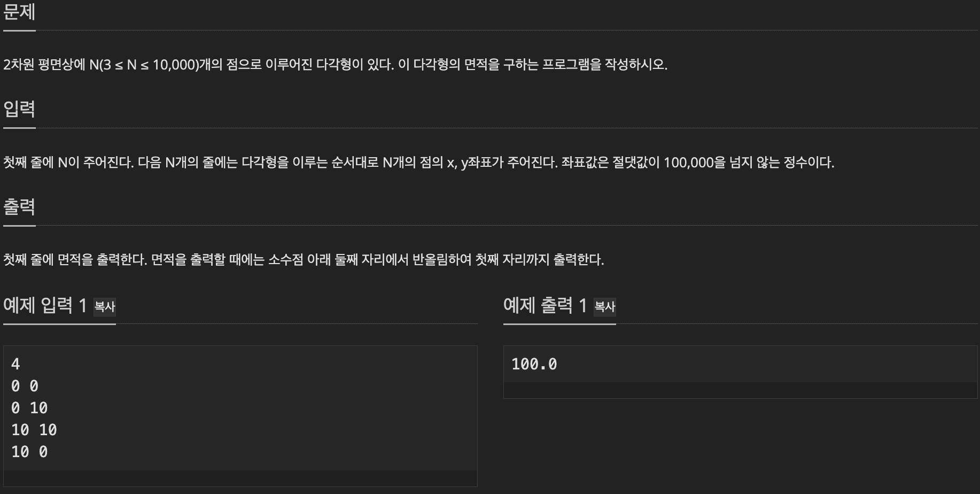Click the input description starting with 첫째 줄에 N이
Viewport: 980px width, 494px height.
[418, 162]
